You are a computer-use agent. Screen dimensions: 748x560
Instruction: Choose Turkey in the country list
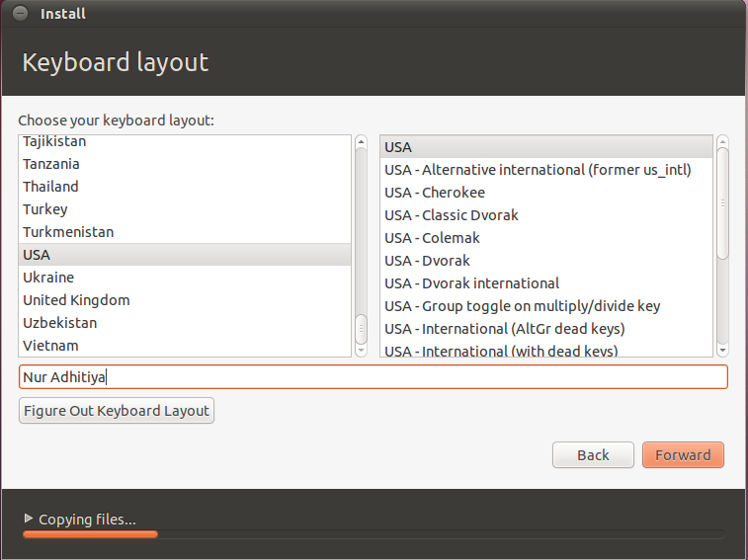coord(185,209)
